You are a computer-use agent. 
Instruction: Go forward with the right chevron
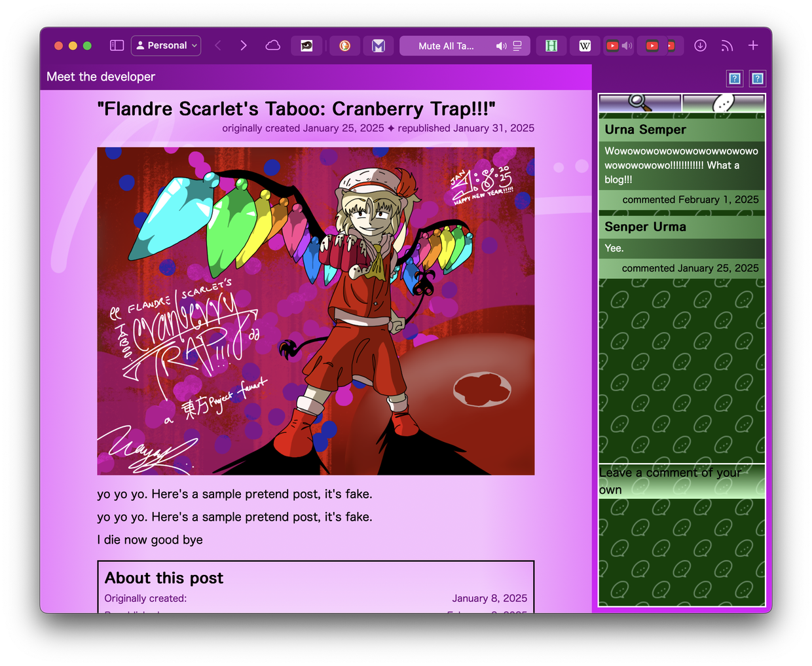point(244,45)
